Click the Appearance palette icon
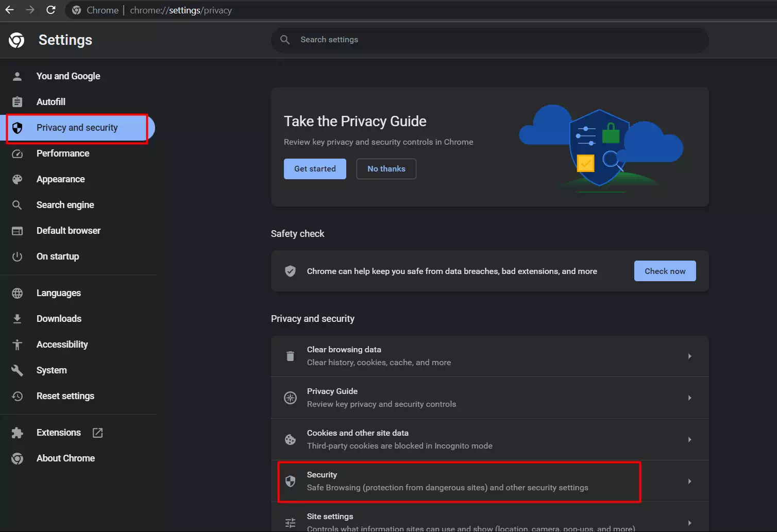777x532 pixels. [17, 179]
